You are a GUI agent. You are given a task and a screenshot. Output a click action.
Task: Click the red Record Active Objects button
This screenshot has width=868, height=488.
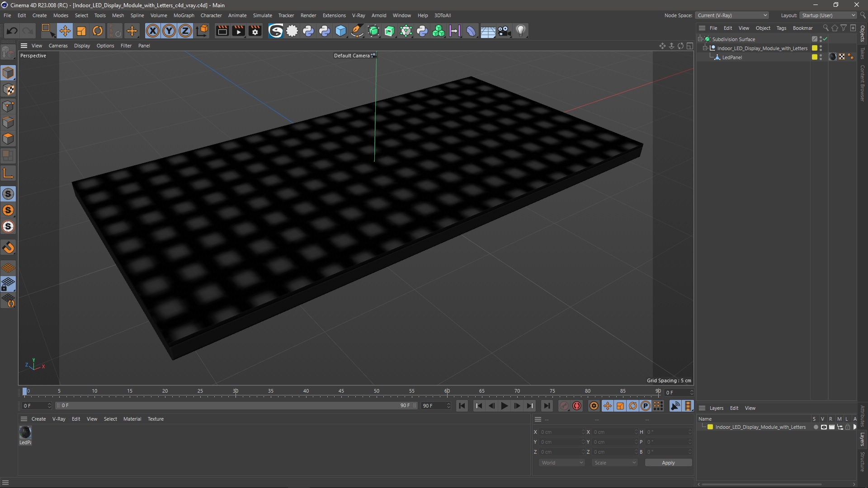[564, 406]
